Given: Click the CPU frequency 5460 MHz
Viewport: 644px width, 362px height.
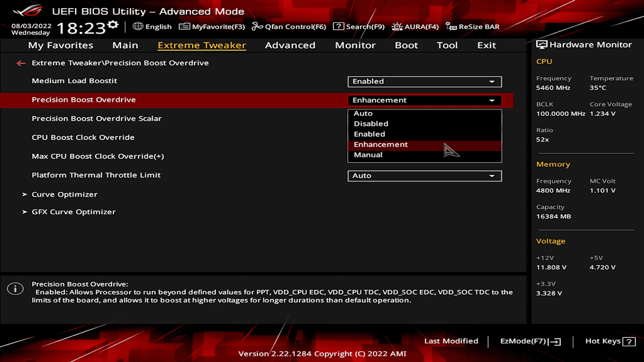Looking at the screenshot, I should pyautogui.click(x=553, y=88).
